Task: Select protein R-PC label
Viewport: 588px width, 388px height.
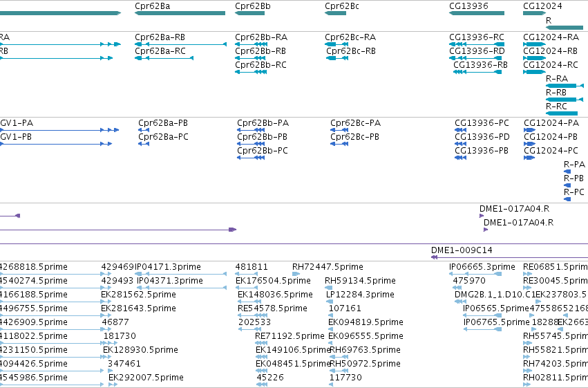Action: pos(574,192)
